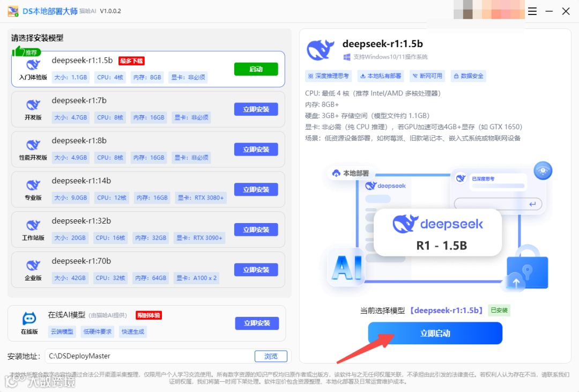Open the hamburger menu in title bar

(x=532, y=11)
